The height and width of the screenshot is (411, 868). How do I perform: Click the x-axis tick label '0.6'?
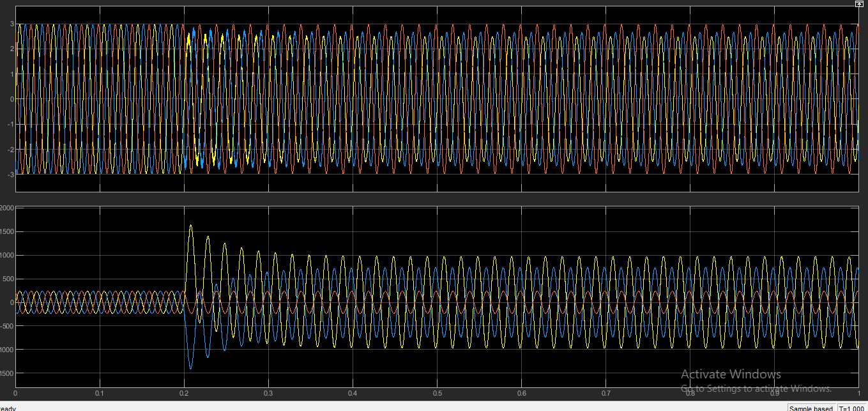[522, 392]
